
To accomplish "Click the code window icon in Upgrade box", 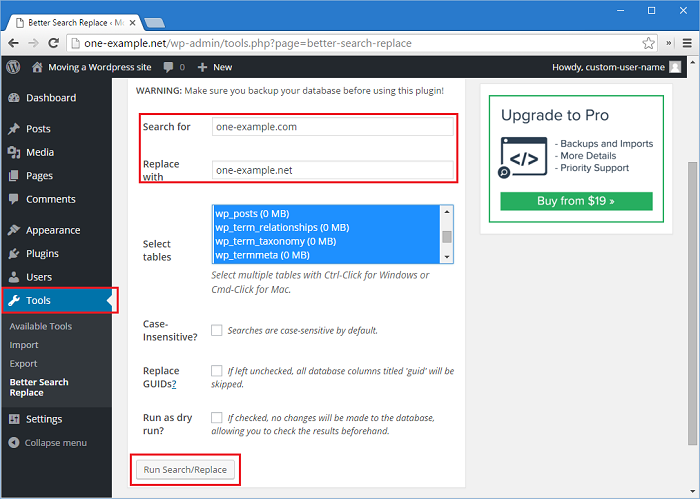I will click(523, 157).
